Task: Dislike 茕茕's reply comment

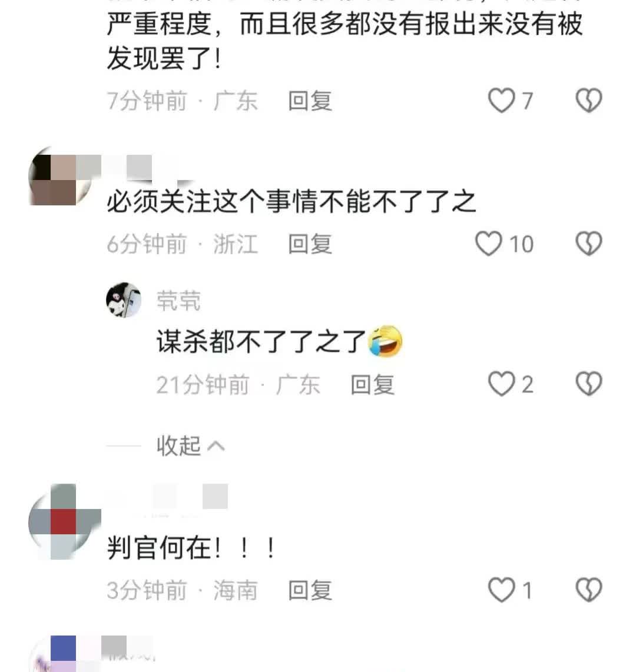Action: 589,384
